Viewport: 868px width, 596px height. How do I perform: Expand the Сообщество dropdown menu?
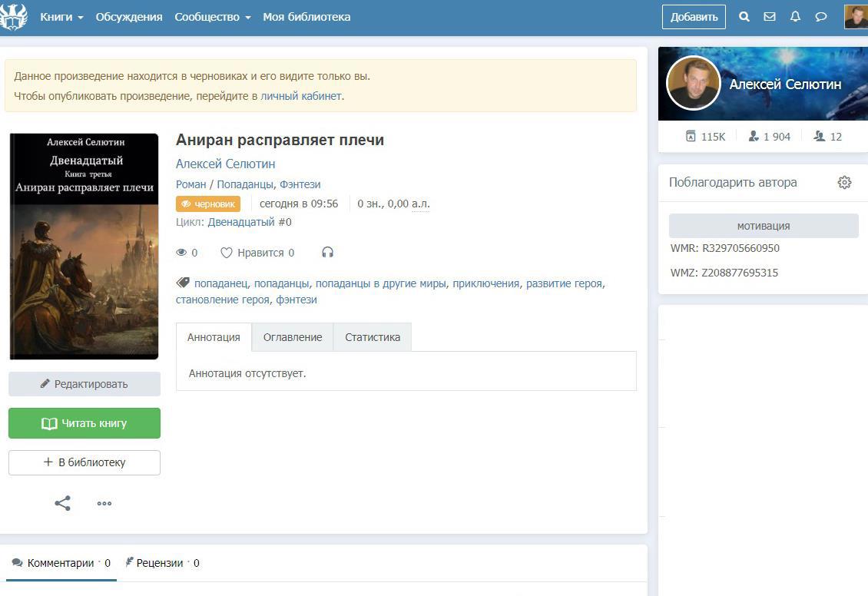tap(212, 17)
